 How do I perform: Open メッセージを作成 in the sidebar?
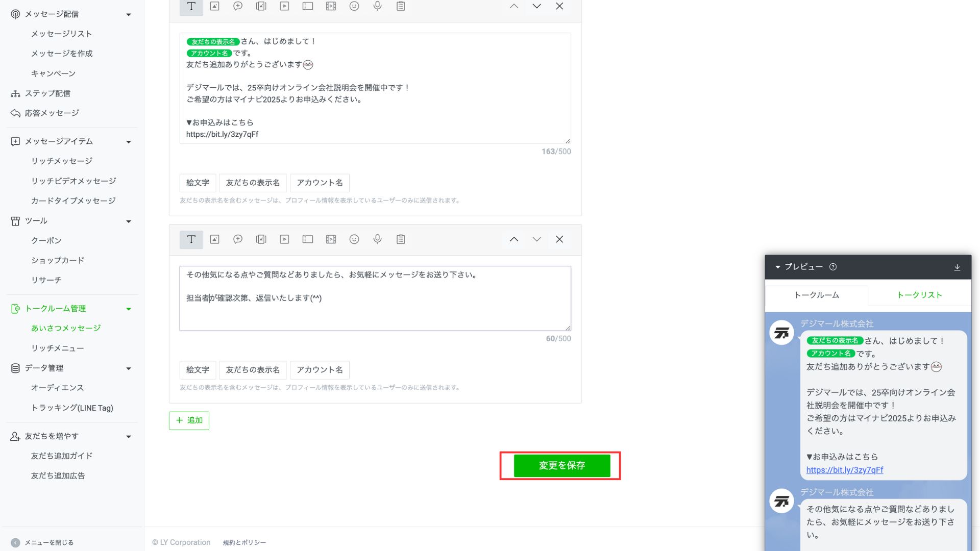click(x=62, y=54)
